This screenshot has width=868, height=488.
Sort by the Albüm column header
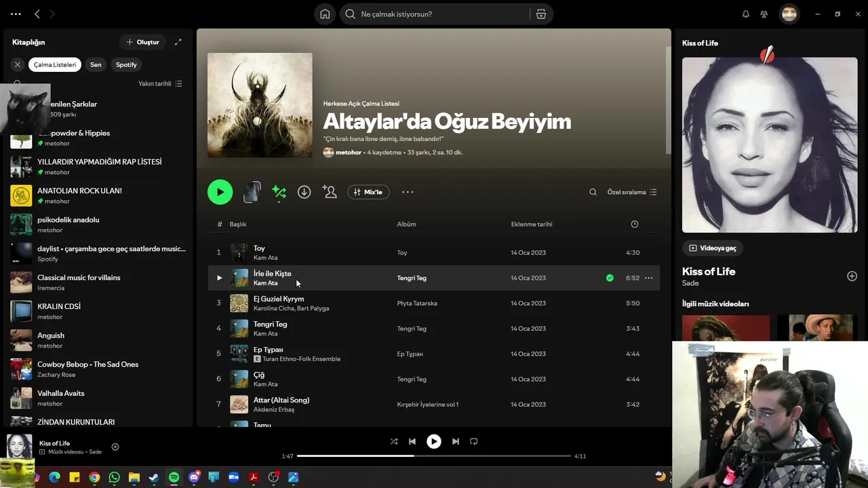pos(407,224)
